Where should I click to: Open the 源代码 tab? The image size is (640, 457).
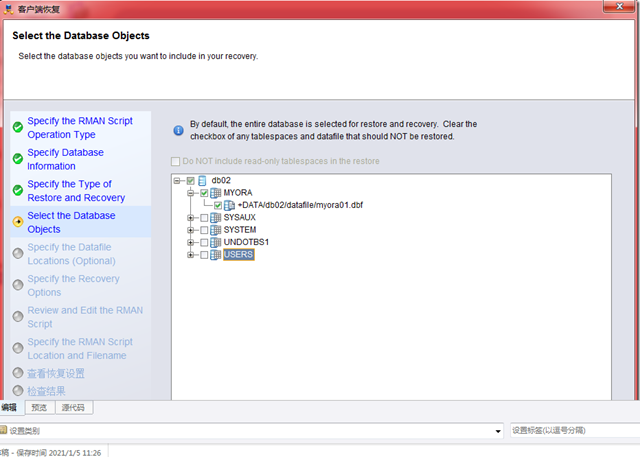[72, 408]
